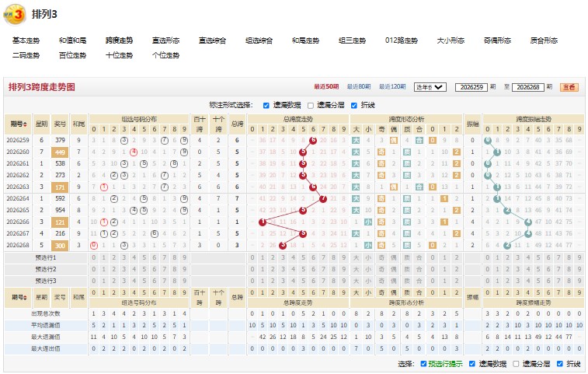Click the 出现总次数 row label
This screenshot has height=374, width=588.
point(46,314)
